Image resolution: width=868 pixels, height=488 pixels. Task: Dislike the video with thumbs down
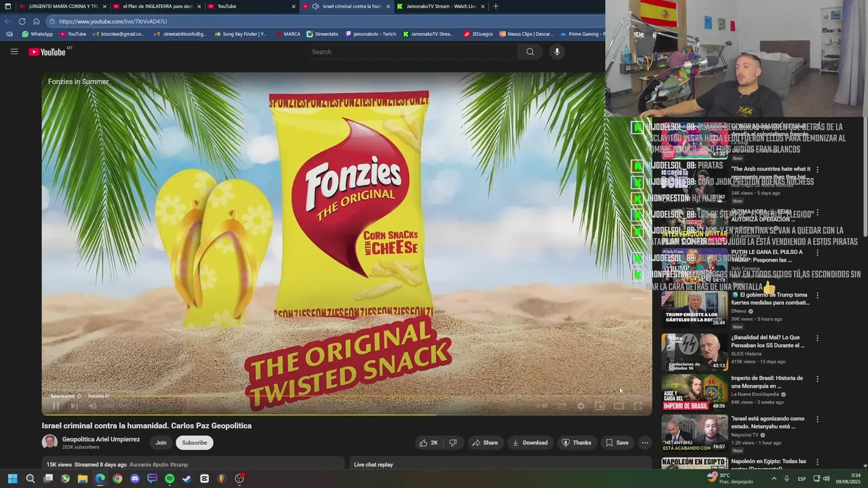point(453,443)
